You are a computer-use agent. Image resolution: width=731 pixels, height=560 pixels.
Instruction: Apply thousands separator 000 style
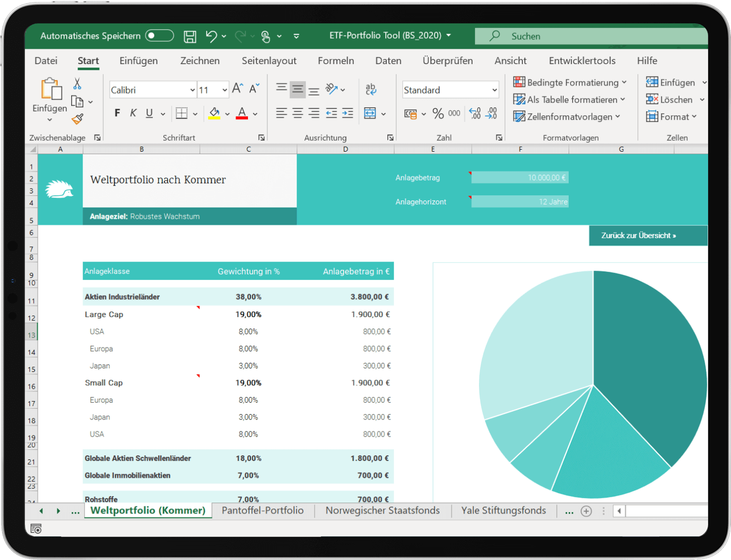454,113
